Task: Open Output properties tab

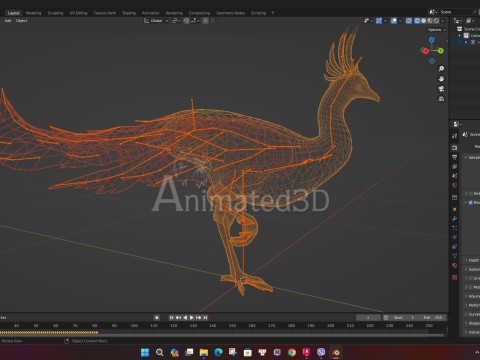Action: coord(455,157)
